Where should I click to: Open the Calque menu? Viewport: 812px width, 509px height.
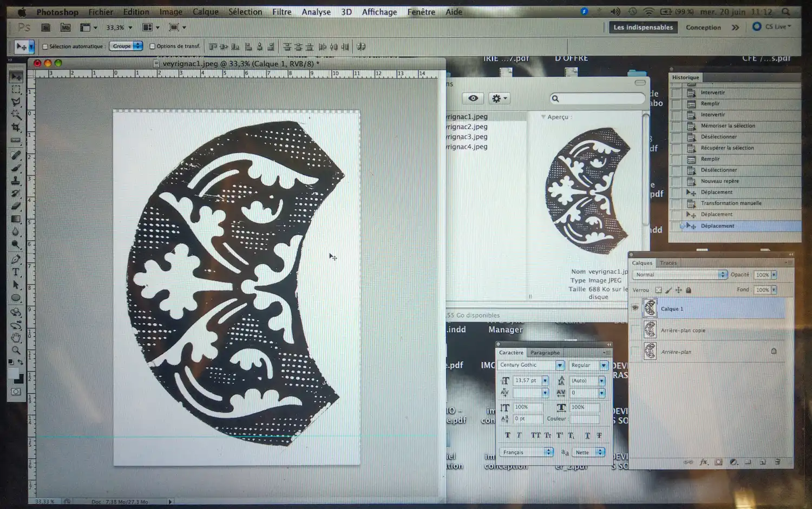[x=206, y=12]
